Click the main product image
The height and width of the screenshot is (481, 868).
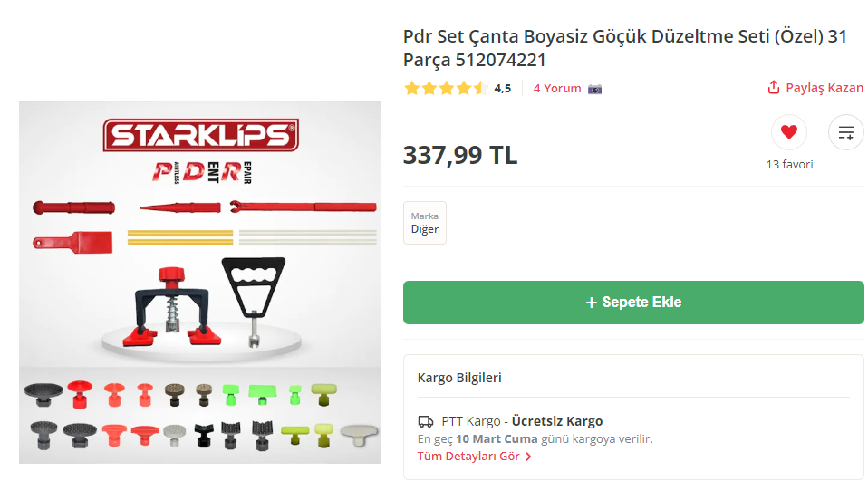200,283
